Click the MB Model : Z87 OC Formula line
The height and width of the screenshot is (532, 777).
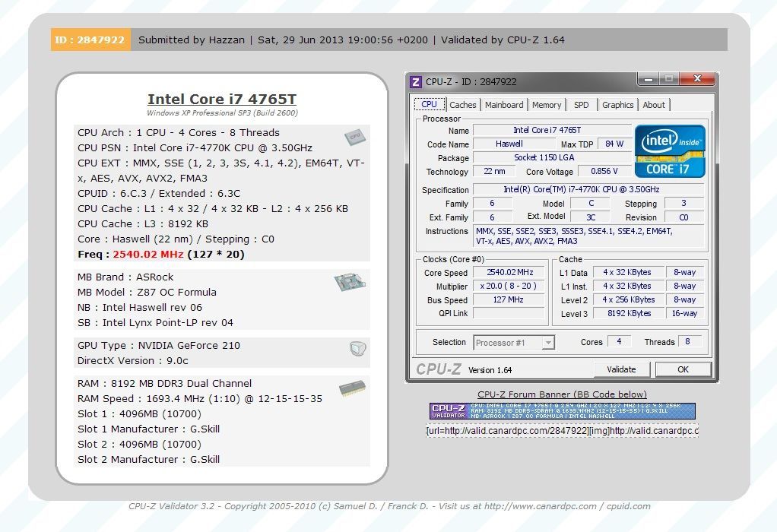[147, 293]
